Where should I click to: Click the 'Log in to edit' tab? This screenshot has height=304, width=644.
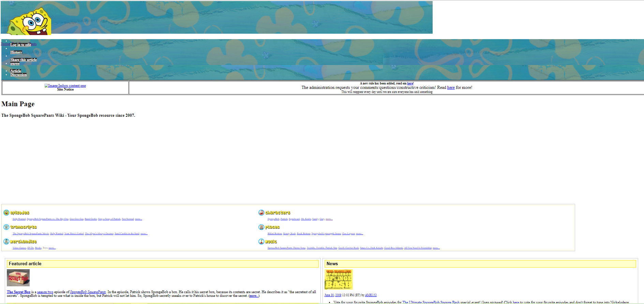pos(20,45)
